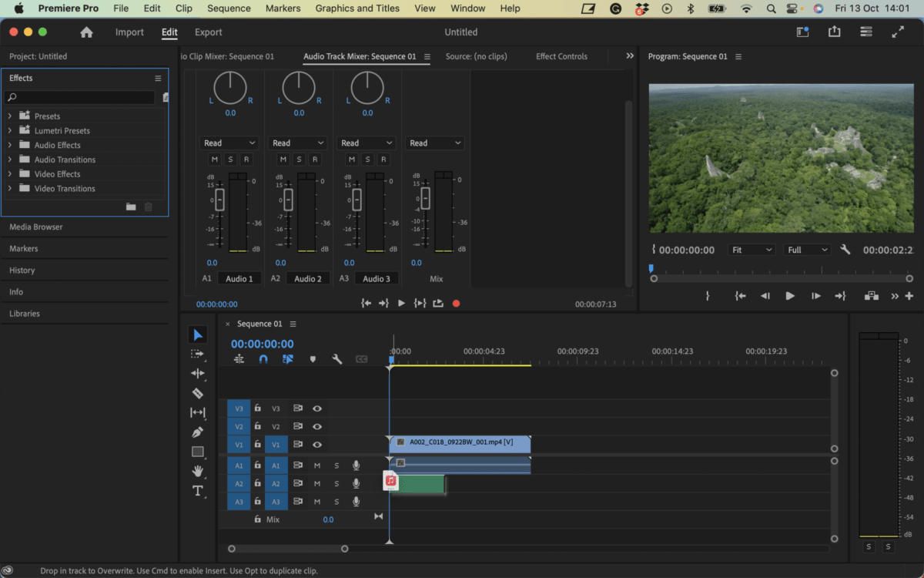Toggle visibility of track V1
Viewport: 924px width, 578px height.
pos(316,445)
